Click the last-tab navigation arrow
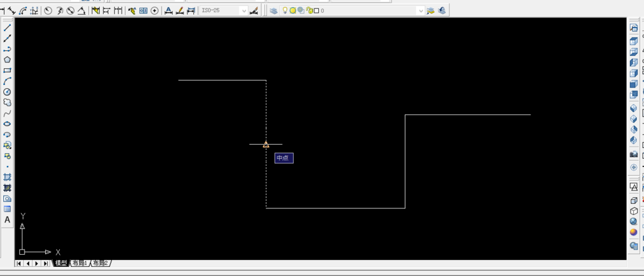644x276 pixels. click(46, 263)
